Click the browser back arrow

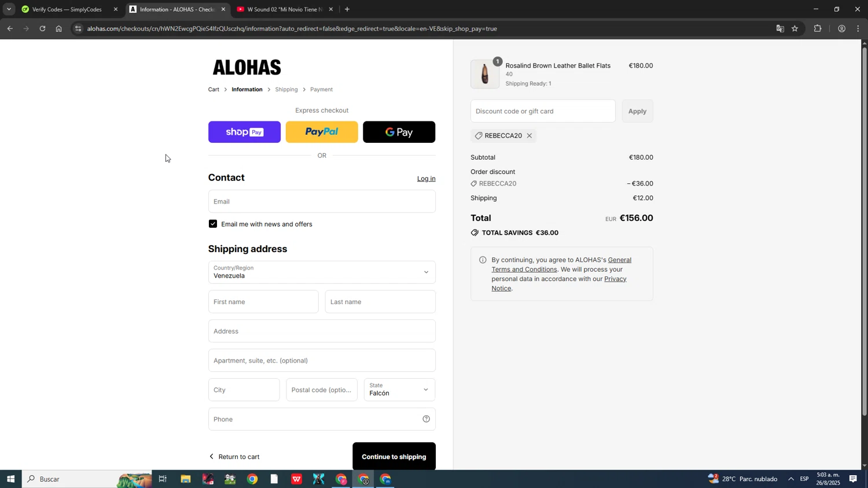point(10,28)
